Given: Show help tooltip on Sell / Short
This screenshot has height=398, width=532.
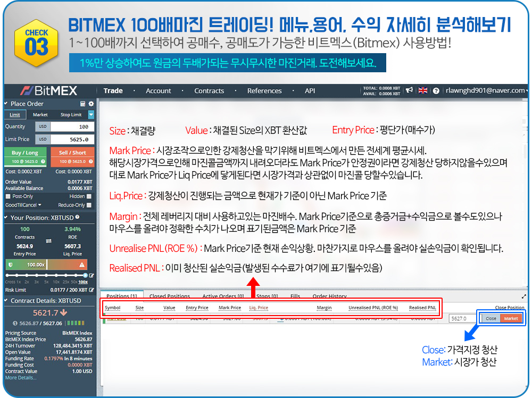Looking at the screenshot, I should click(x=91, y=162).
